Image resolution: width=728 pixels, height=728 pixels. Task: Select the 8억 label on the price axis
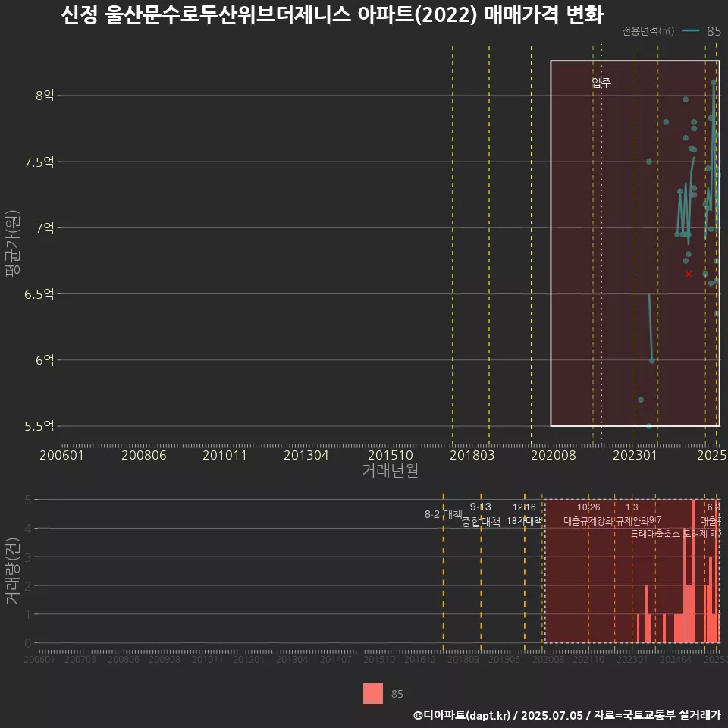click(45, 96)
